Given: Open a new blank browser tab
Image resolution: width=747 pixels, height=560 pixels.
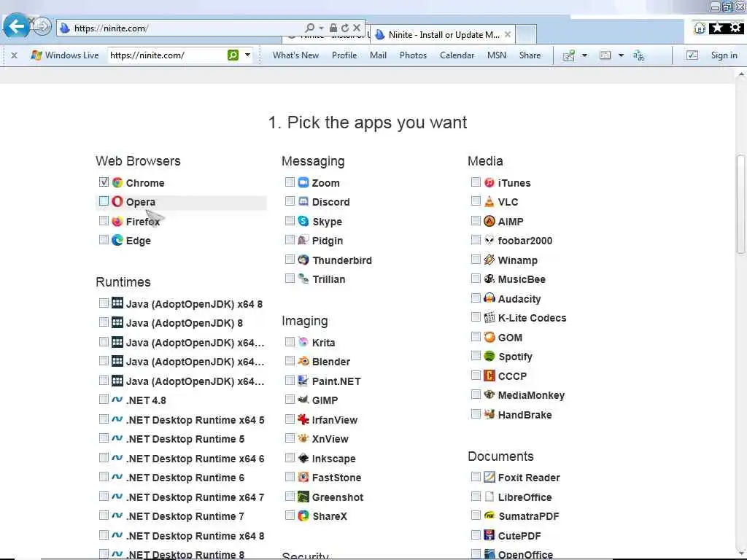Looking at the screenshot, I should (527, 35).
